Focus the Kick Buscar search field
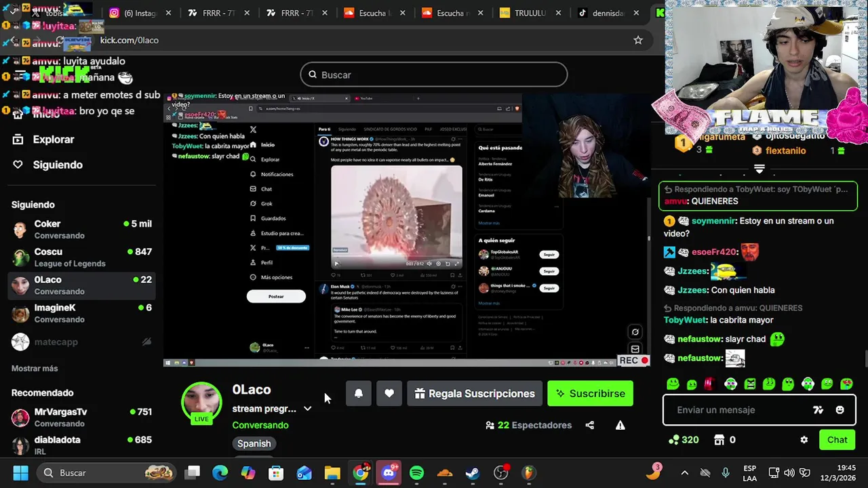This screenshot has width=868, height=488. tap(434, 75)
